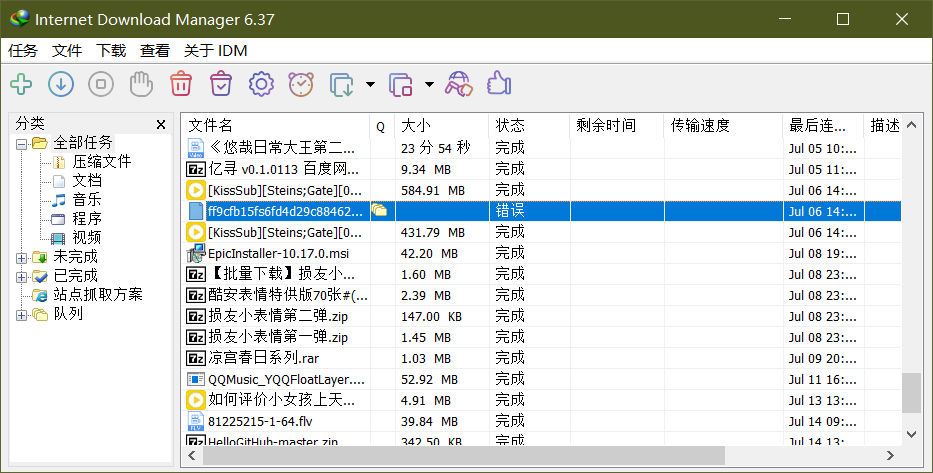Screen dimensions: 933x473
Task: Open the 任务 menu
Action: 23,51
